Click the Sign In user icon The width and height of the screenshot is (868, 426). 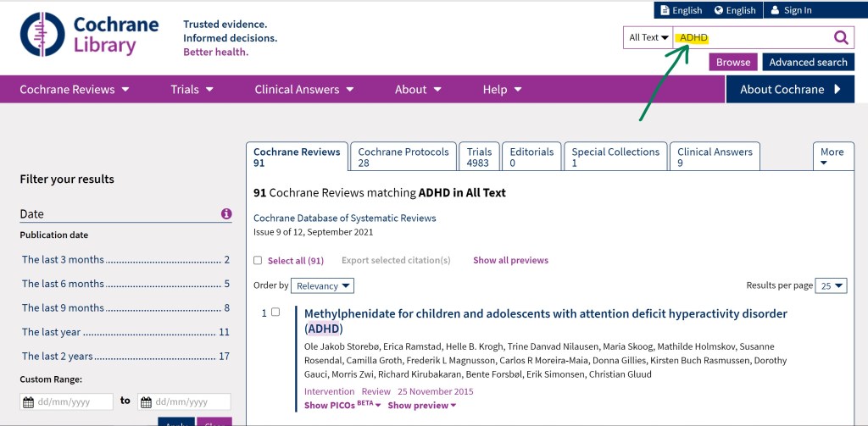774,10
